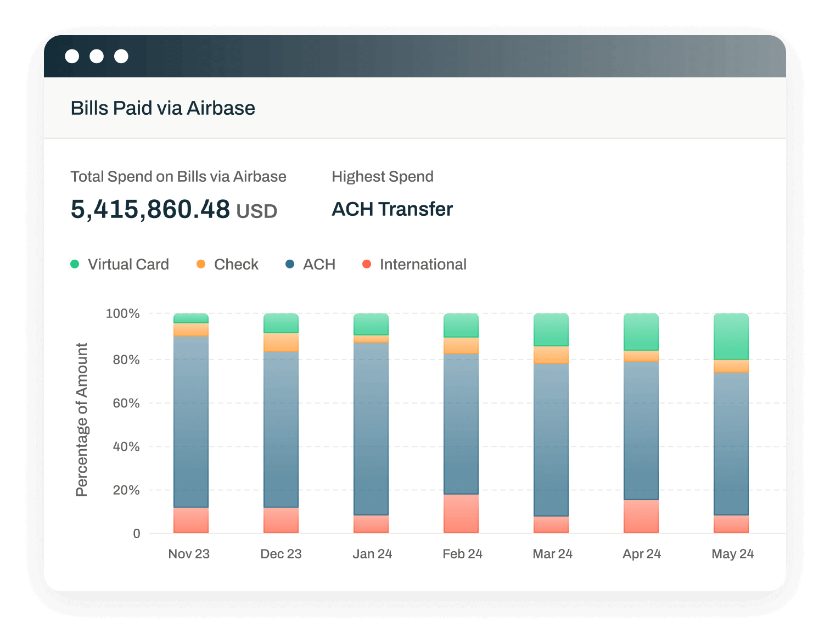This screenshot has height=644, width=830.
Task: Click the third white window dot
Action: coord(121,56)
